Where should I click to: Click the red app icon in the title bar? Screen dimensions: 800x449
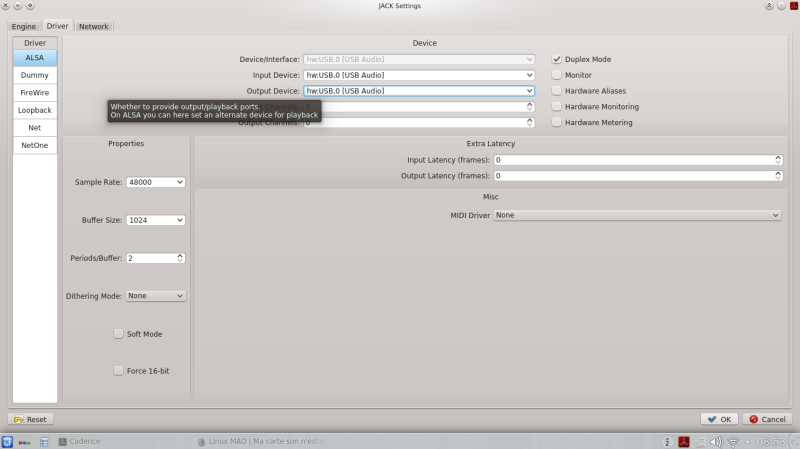[794, 6]
